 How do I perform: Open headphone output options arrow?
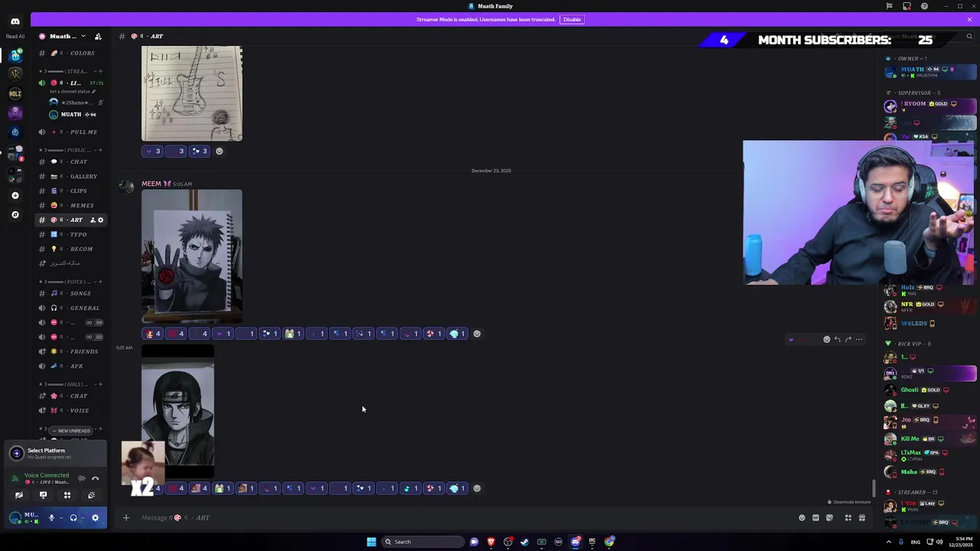point(83,518)
